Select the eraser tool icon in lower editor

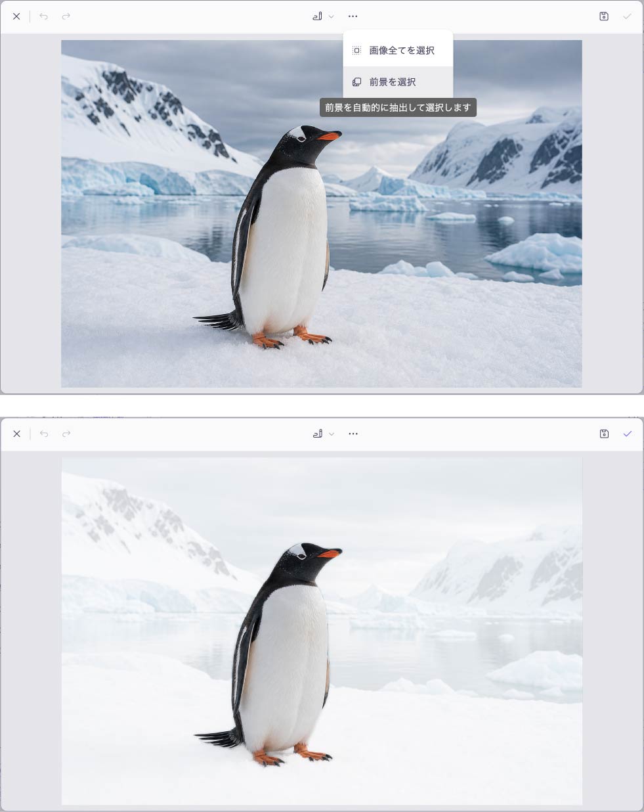(318, 434)
